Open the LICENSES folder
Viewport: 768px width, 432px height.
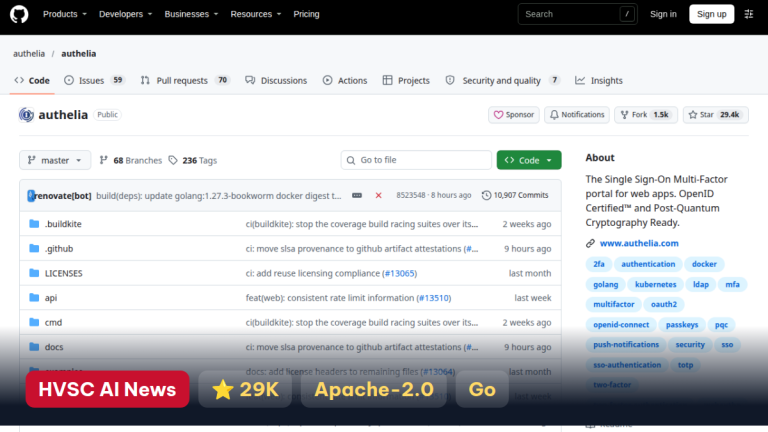click(x=64, y=273)
